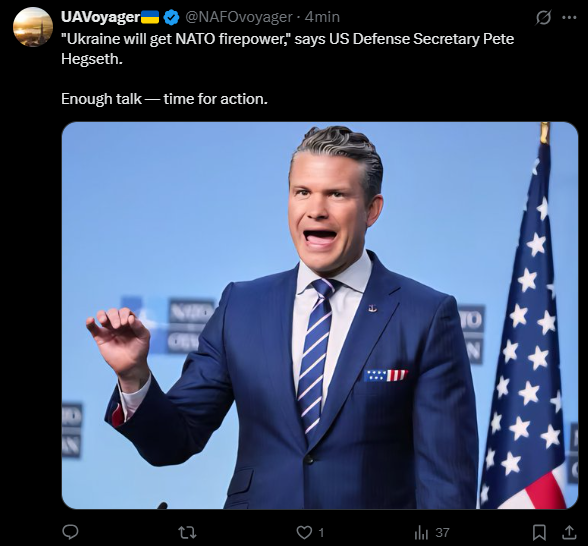Open the @NAFOvoyager handle link
The width and height of the screenshot is (588, 546).
coord(239,17)
